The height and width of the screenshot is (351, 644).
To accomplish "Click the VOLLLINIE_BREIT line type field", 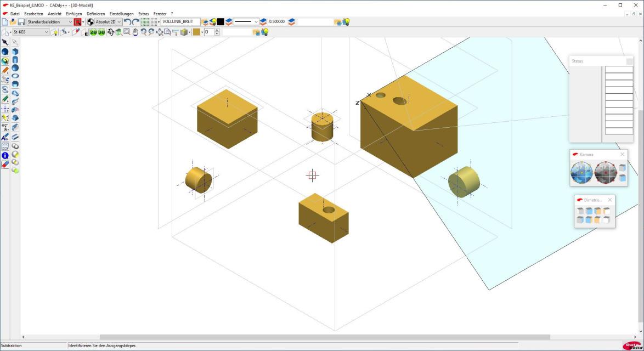I will click(x=180, y=22).
